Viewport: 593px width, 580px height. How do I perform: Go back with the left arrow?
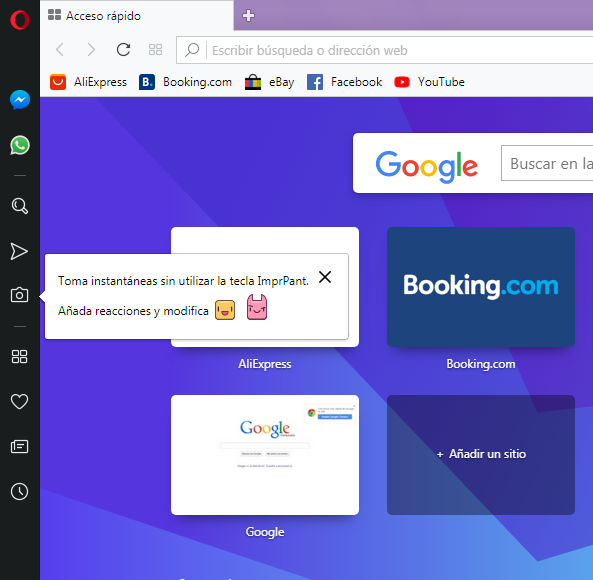(x=60, y=50)
